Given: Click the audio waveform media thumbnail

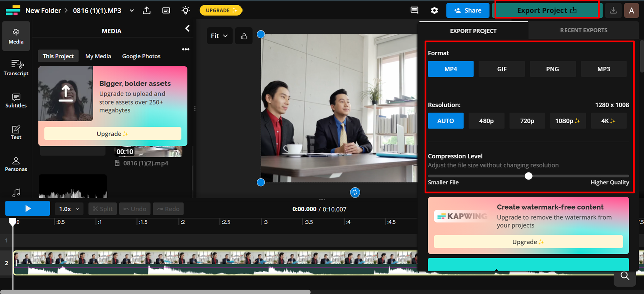Looking at the screenshot, I should click(73, 186).
